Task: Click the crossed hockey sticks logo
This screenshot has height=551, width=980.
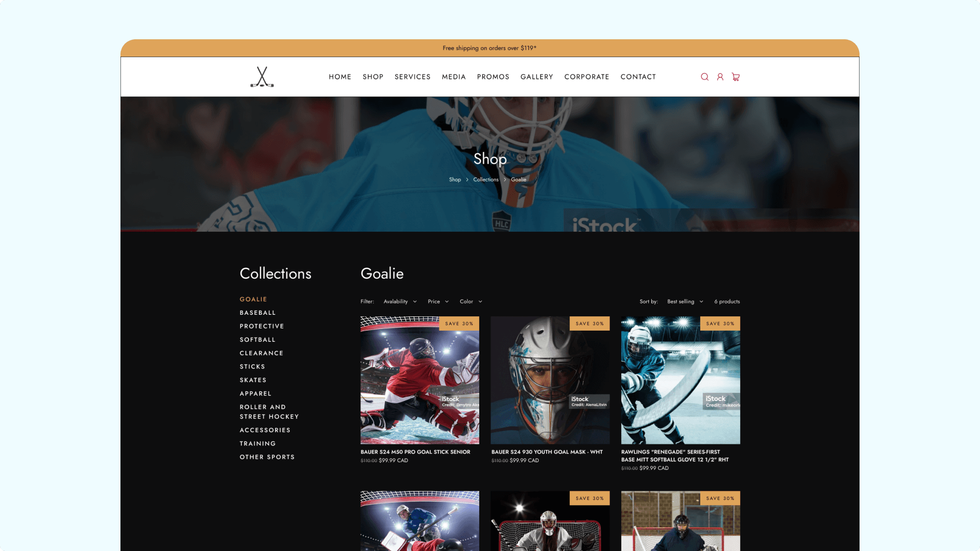Action: pos(262,77)
